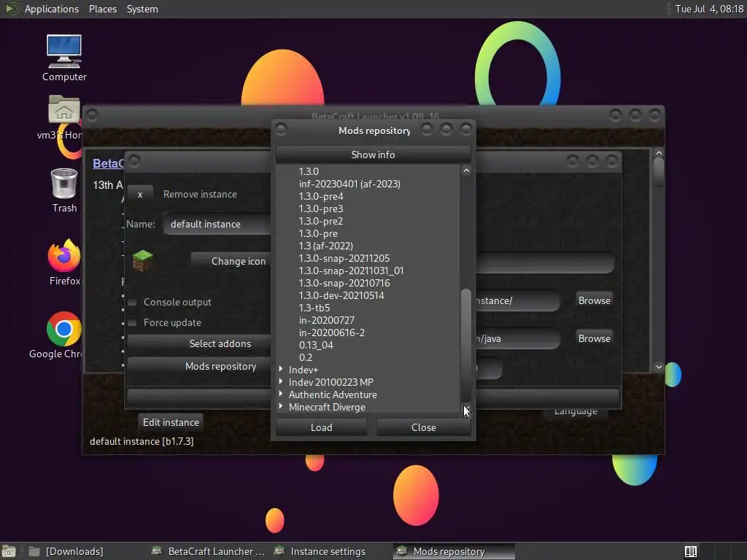Select the 0.2 entry
The width and height of the screenshot is (747, 560).
tap(306, 357)
